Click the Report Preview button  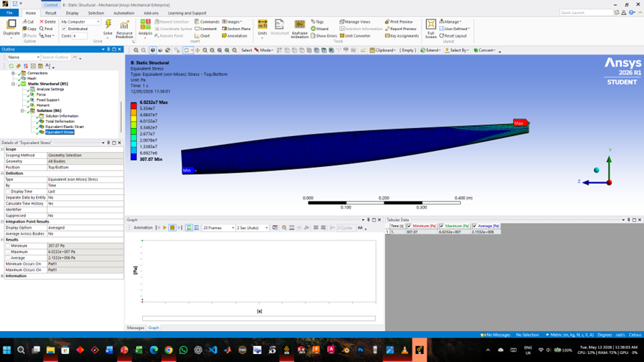[x=400, y=29]
